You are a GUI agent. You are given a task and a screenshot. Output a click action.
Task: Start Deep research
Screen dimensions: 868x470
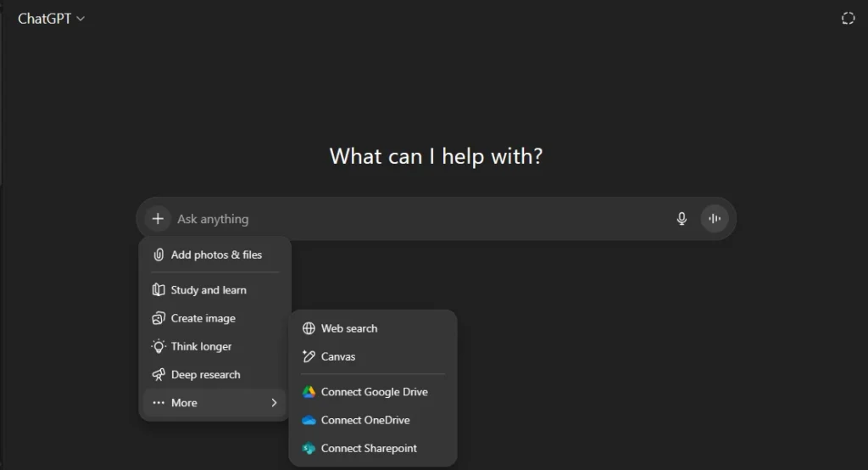(214, 375)
